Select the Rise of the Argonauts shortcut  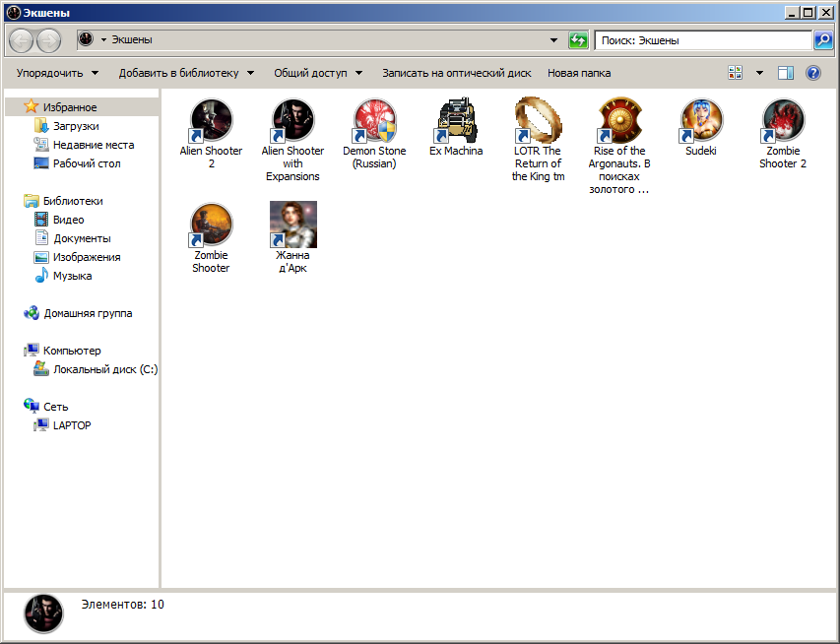click(619, 146)
